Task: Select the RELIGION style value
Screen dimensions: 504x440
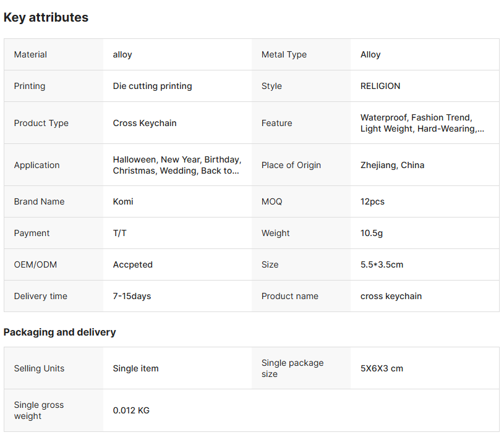Action: (x=380, y=86)
